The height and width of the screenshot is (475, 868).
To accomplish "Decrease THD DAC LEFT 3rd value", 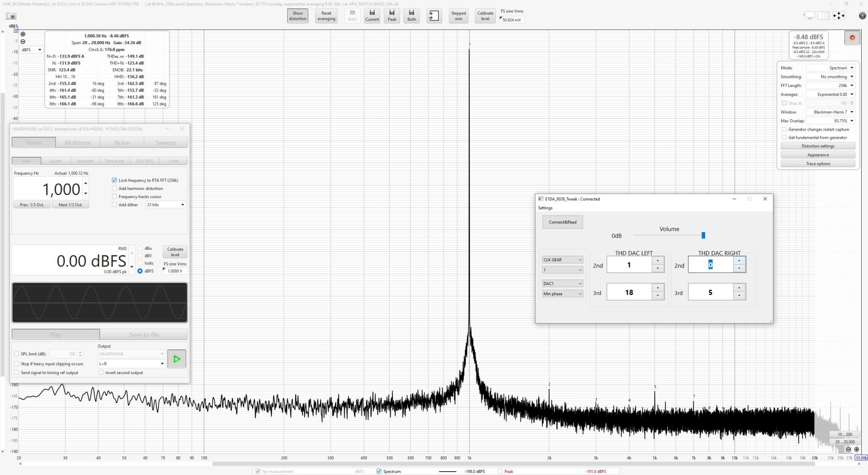I will 658,296.
